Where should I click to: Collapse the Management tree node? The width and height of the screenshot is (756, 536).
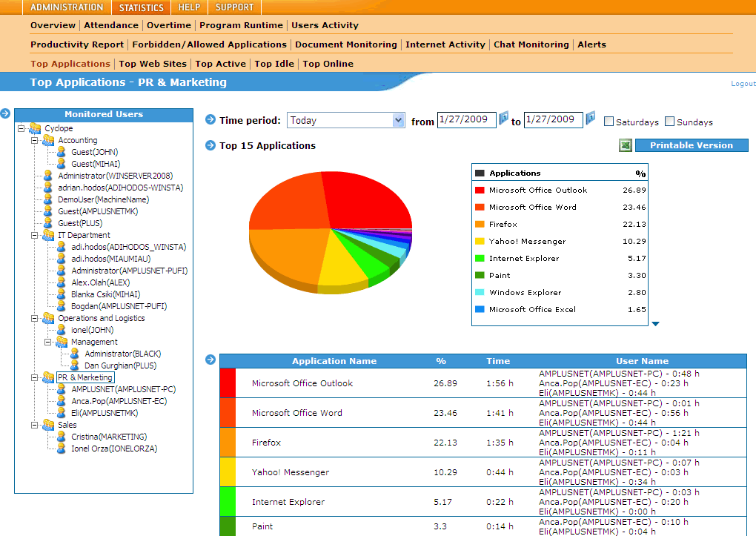[47, 342]
